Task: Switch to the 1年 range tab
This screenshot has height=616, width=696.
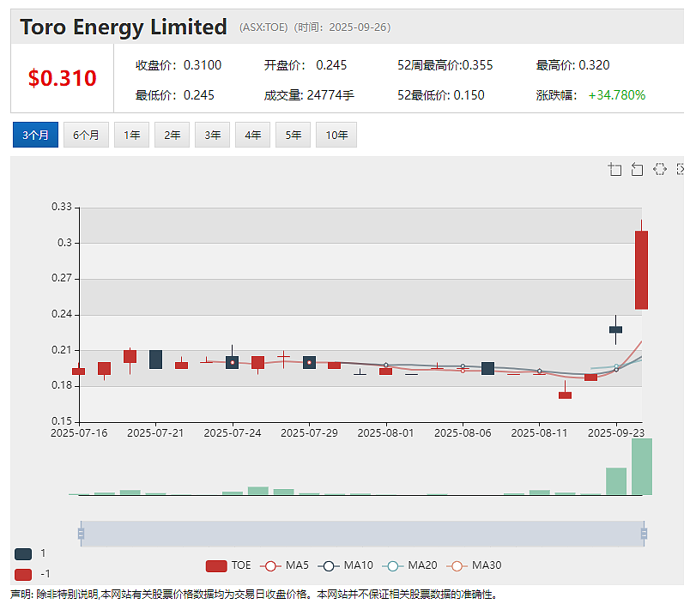Action: pos(131,135)
